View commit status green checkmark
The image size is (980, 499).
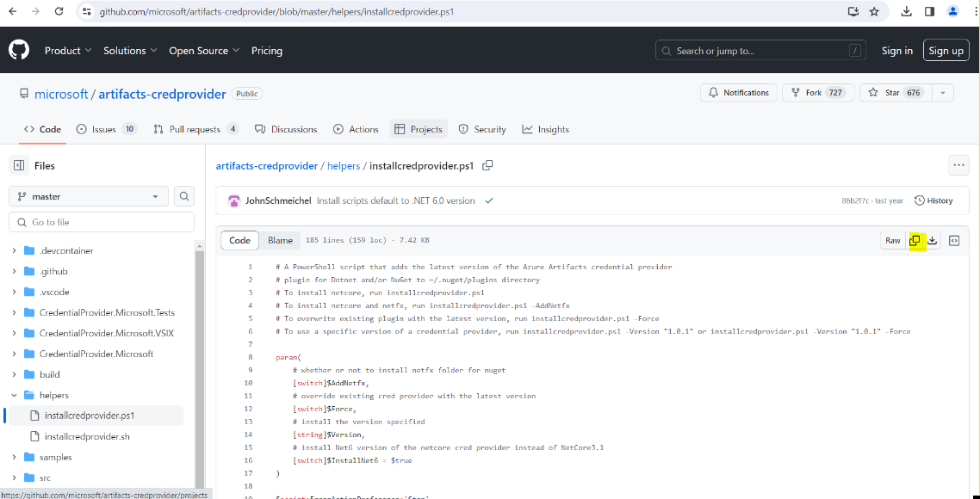(489, 201)
